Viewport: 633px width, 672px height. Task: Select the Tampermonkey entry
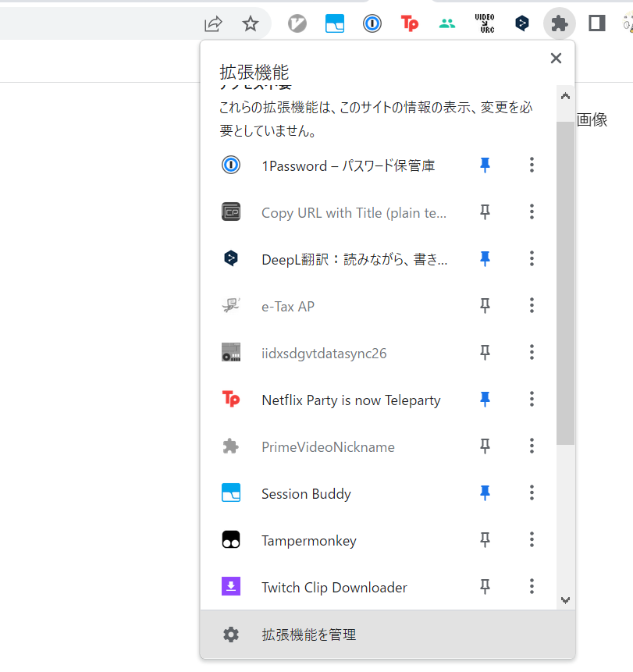pos(309,541)
